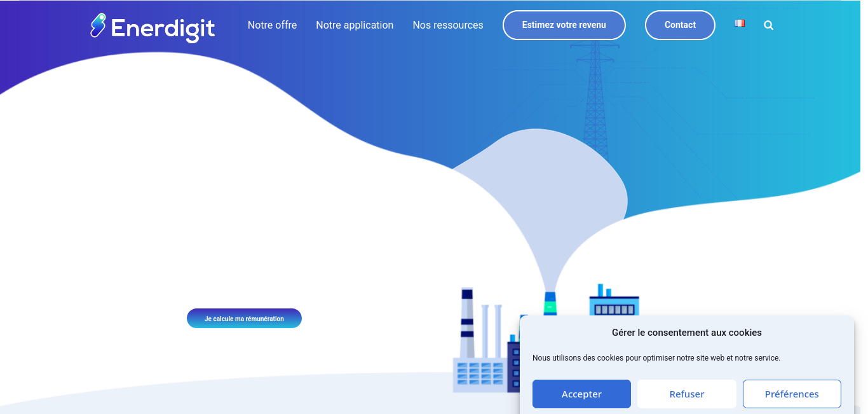Viewport: 868px width, 414px height.
Task: Open the search magnifier icon
Action: point(768,25)
